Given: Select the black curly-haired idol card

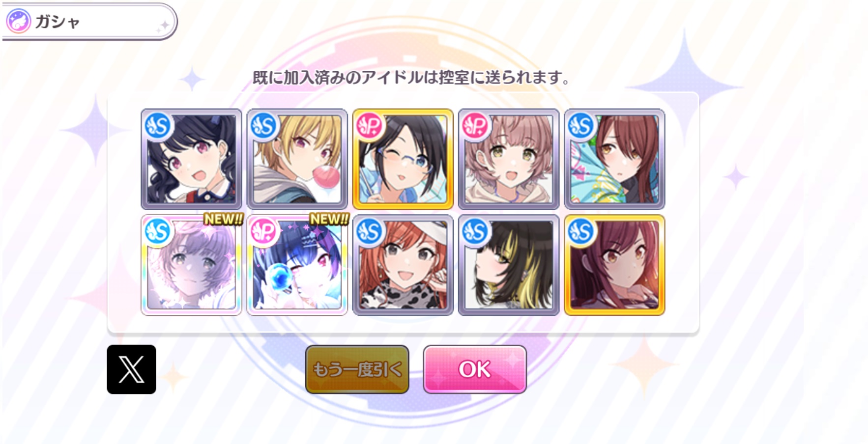Looking at the screenshot, I should pos(192,159).
